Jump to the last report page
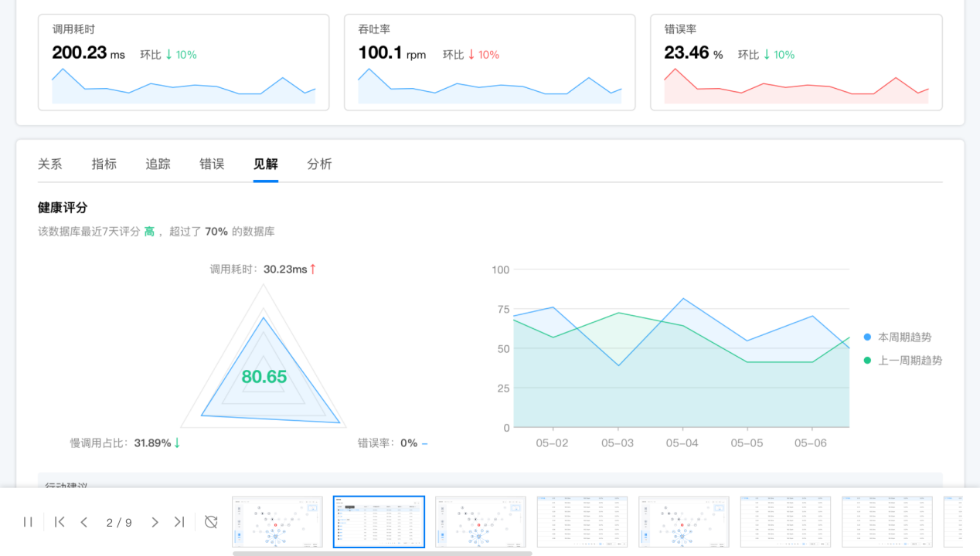Screen dimensions: 980x556 coord(179,522)
